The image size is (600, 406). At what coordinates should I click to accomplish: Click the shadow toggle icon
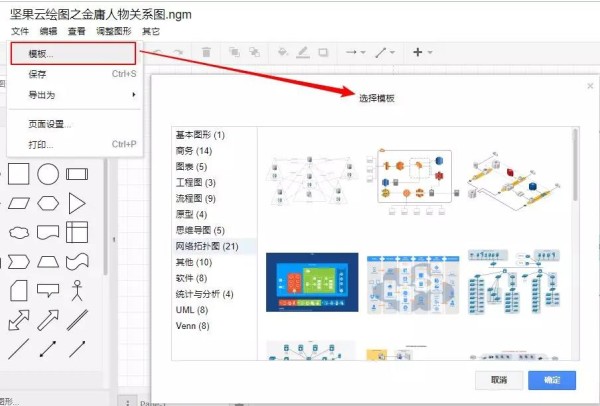coord(323,52)
